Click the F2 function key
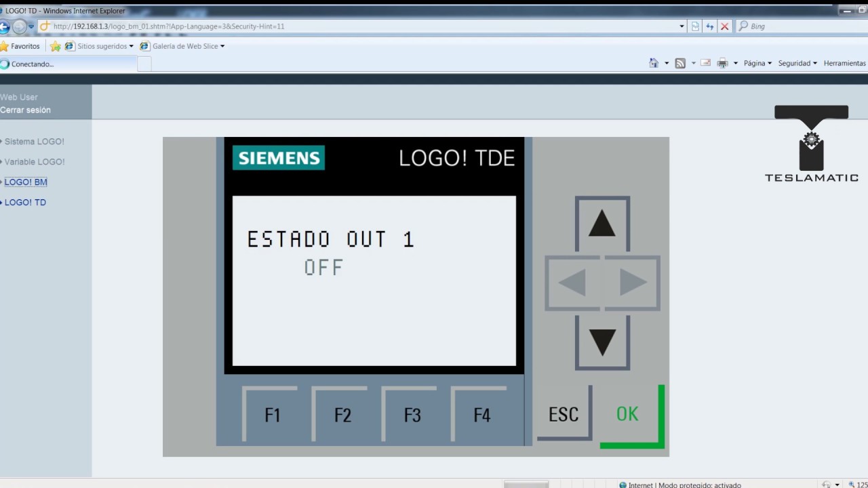Screen dimensions: 868x488 [342, 414]
